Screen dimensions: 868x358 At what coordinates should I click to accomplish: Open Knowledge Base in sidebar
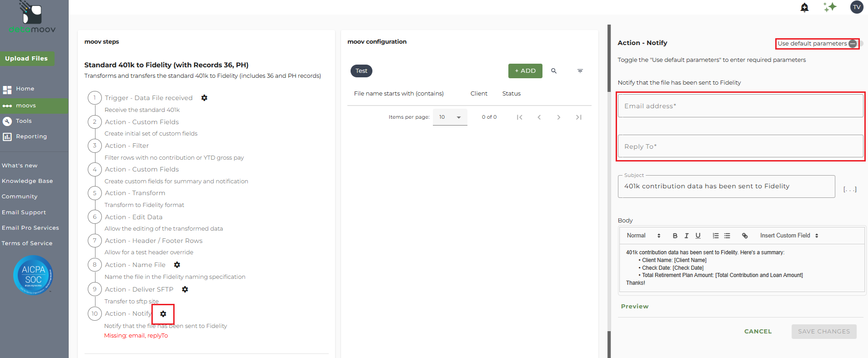tap(27, 181)
